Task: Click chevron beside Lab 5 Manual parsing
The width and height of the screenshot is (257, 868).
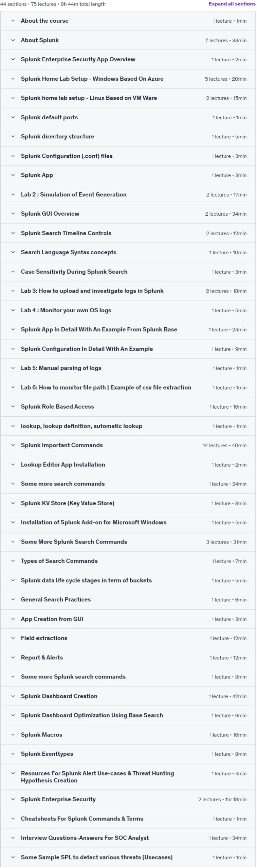Action: click(13, 368)
